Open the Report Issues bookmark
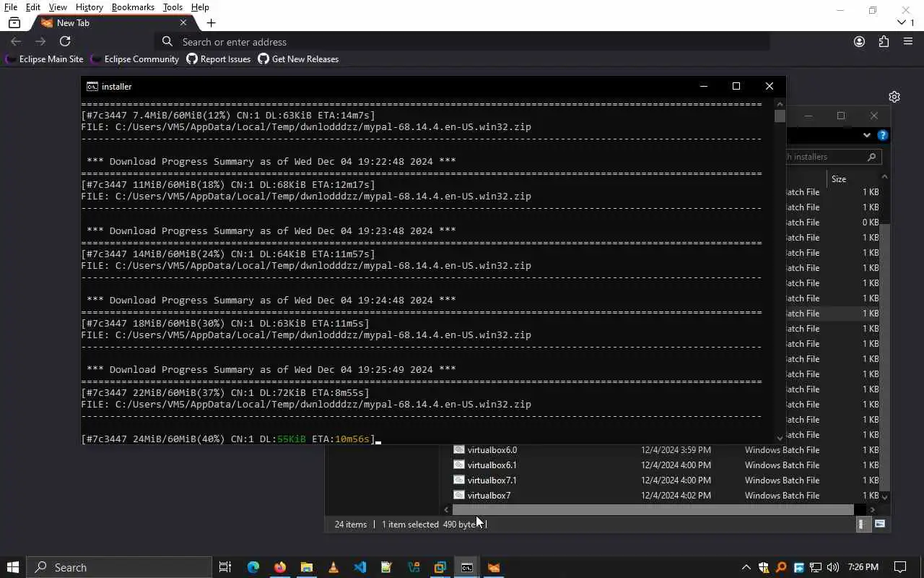The width and height of the screenshot is (924, 578). [x=219, y=59]
